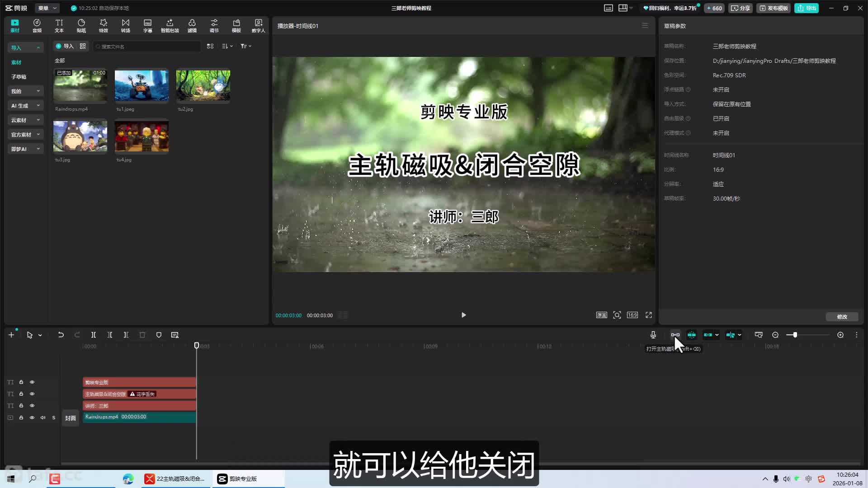
Task: Expand the 菜单 dropdown
Action: 47,8
